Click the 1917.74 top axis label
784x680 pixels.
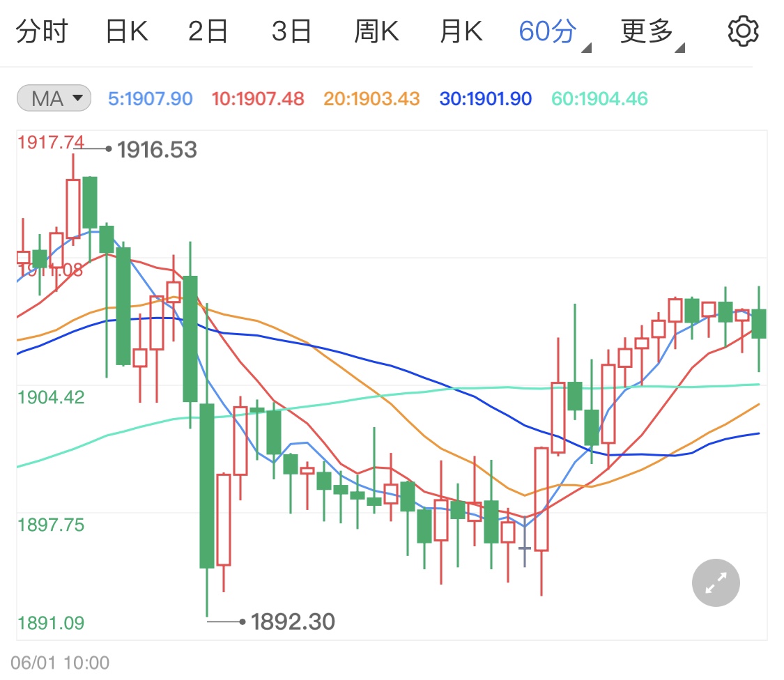pyautogui.click(x=51, y=143)
